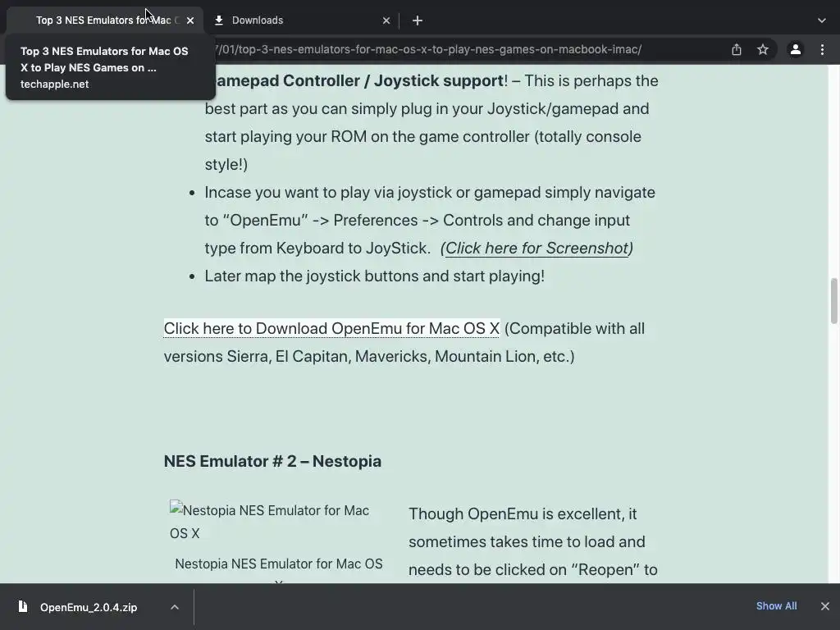Open the downloaded OpenEmu_2.0.4.zip file
Image resolution: width=840 pixels, height=630 pixels.
tap(89, 607)
